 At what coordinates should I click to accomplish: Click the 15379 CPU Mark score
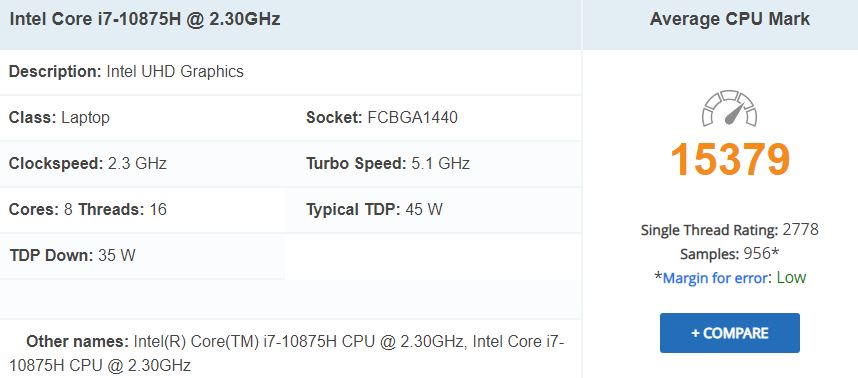click(731, 160)
